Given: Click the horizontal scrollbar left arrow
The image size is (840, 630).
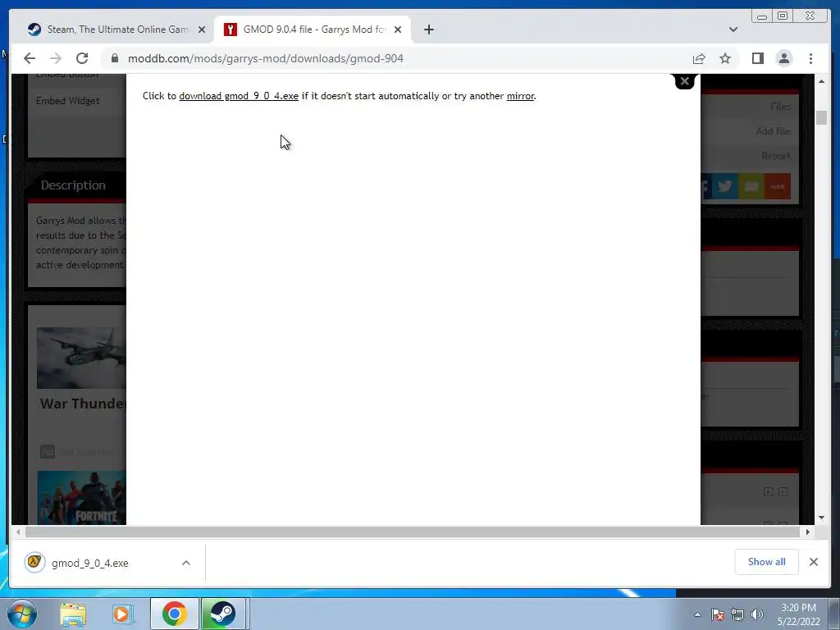Looking at the screenshot, I should click(18, 532).
